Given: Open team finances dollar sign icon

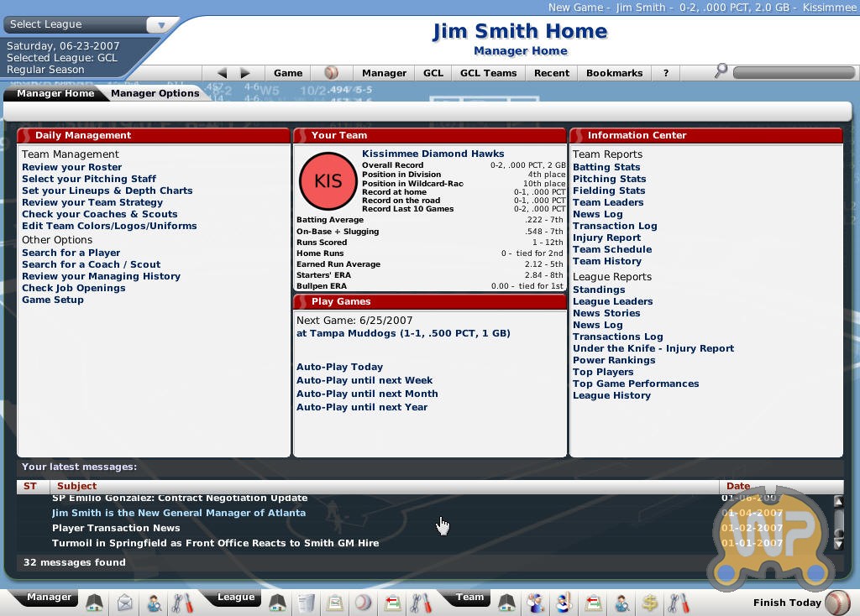Looking at the screenshot, I should (x=649, y=603).
